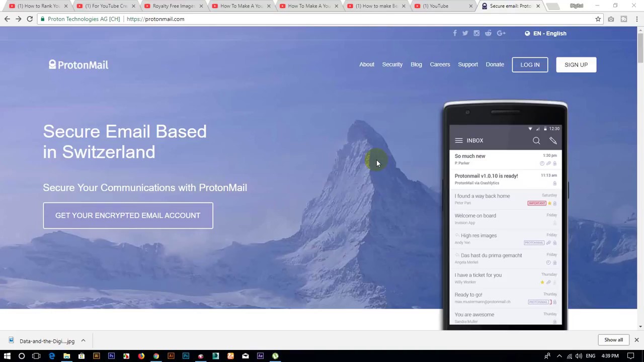Open the Support link
Image resolution: width=644 pixels, height=362 pixels.
468,64
